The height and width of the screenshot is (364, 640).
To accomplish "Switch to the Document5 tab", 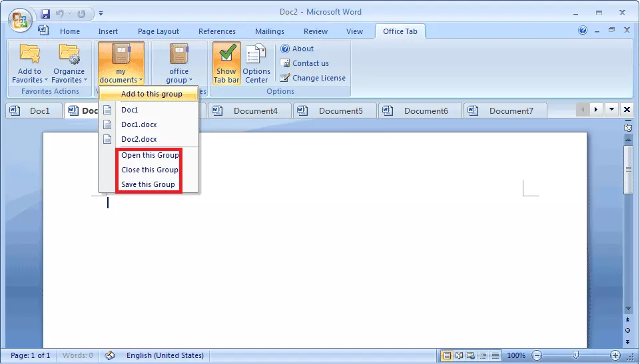I will 335,111.
